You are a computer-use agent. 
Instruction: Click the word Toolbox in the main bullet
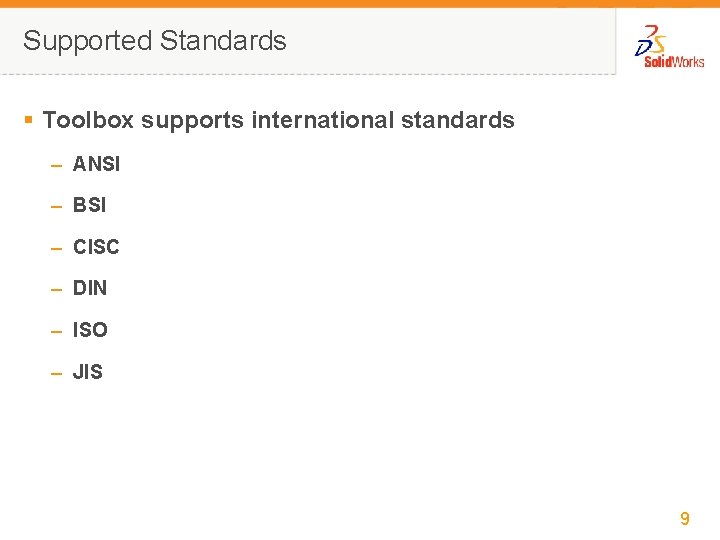pyautogui.click(x=88, y=121)
